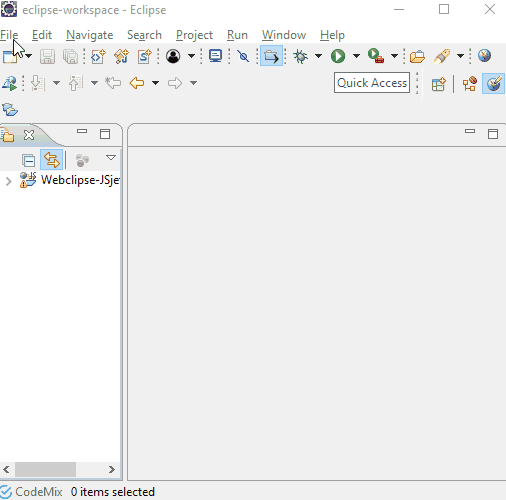The image size is (506, 500).
Task: Open the Run button dropdown arrow
Action: pos(356,56)
